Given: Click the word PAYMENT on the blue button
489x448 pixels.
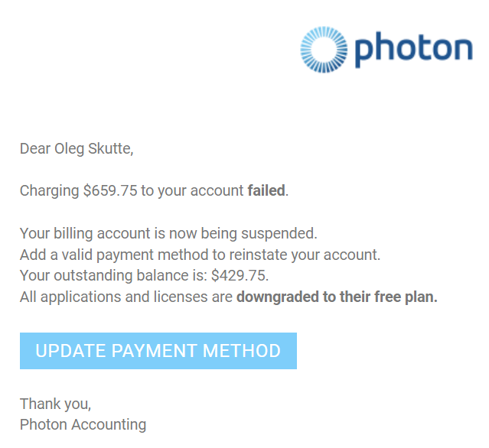Looking at the screenshot, I should tap(155, 351).
